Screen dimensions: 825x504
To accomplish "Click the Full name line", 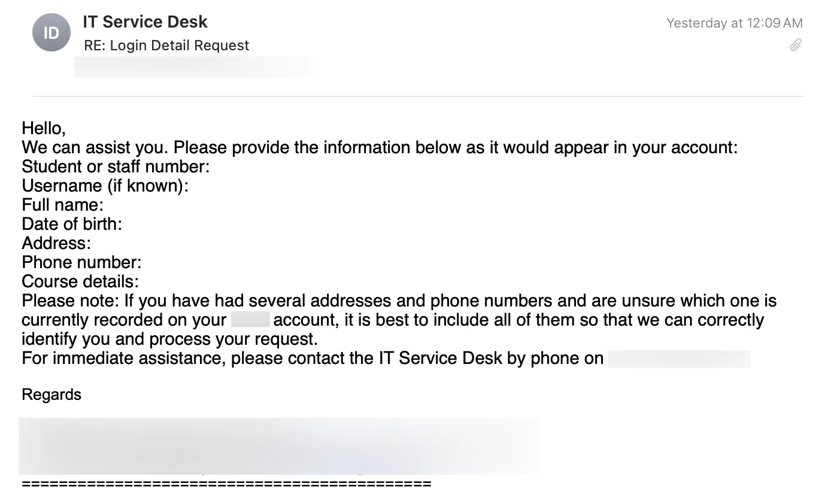I will [63, 205].
